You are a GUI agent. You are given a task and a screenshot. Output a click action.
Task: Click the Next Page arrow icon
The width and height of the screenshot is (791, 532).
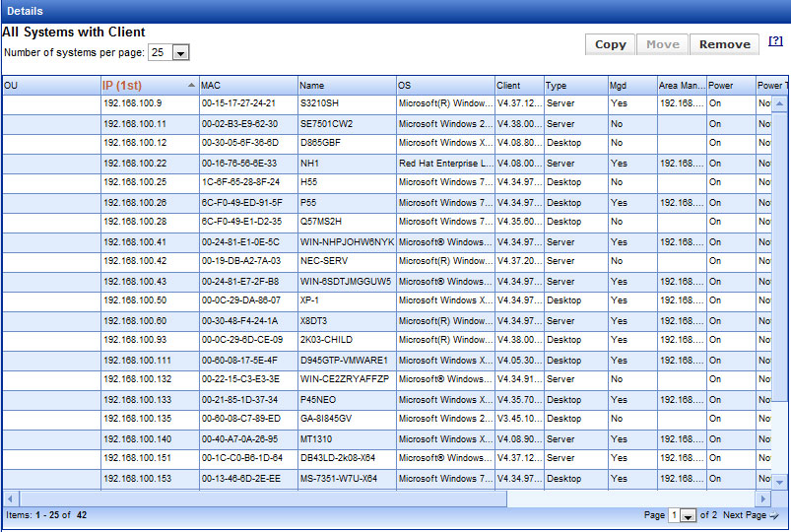pos(774,516)
